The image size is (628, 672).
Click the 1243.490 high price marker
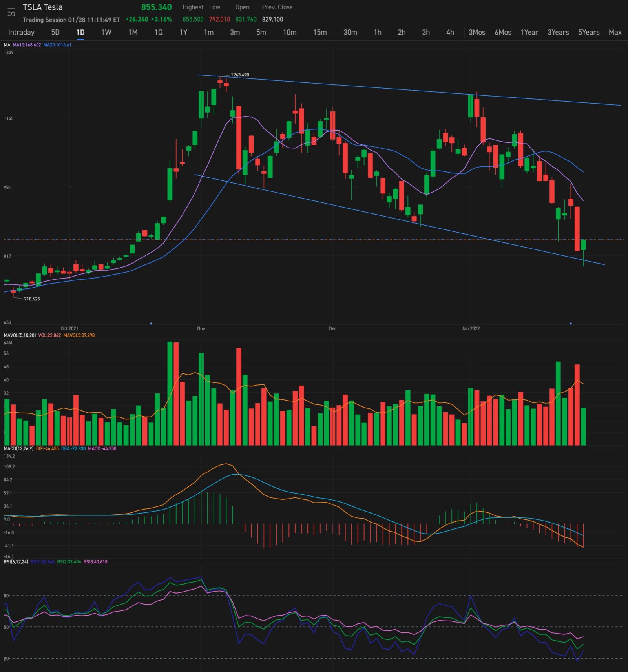point(240,75)
